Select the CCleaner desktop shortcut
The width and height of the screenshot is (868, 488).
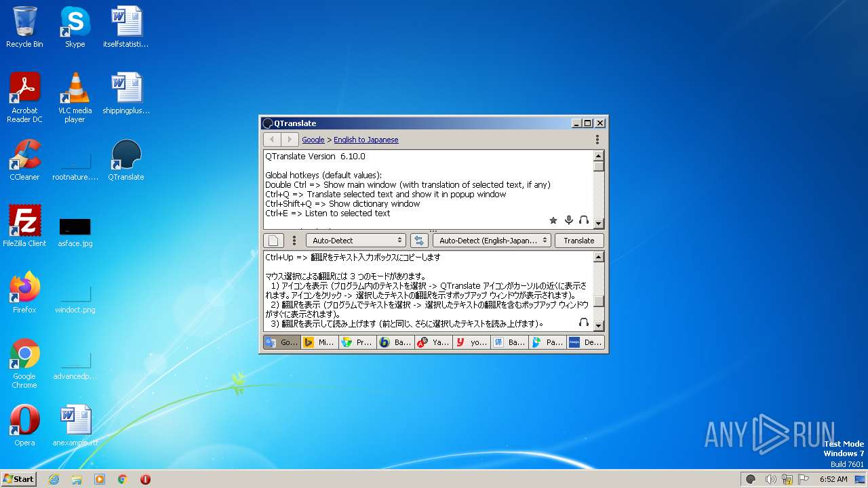coord(24,160)
